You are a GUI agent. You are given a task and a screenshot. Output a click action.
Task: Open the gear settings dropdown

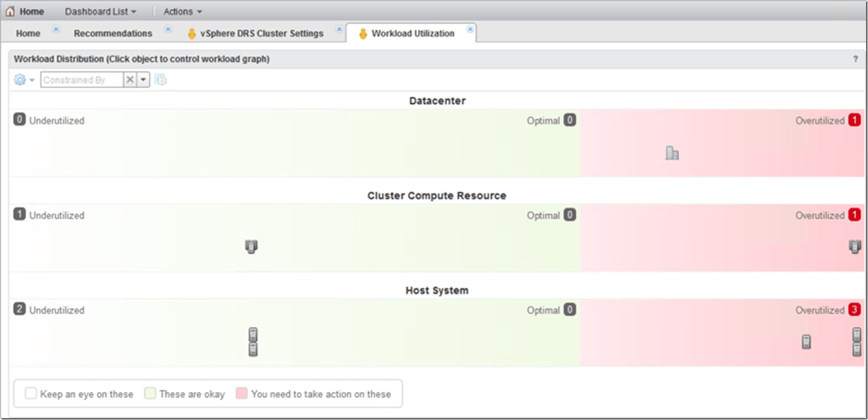click(24, 80)
